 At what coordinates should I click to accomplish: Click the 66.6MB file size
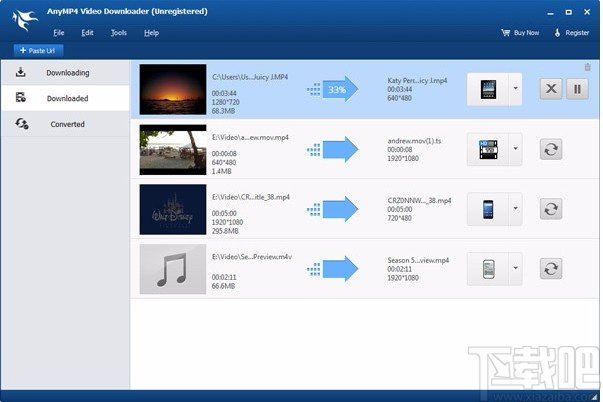[223, 286]
